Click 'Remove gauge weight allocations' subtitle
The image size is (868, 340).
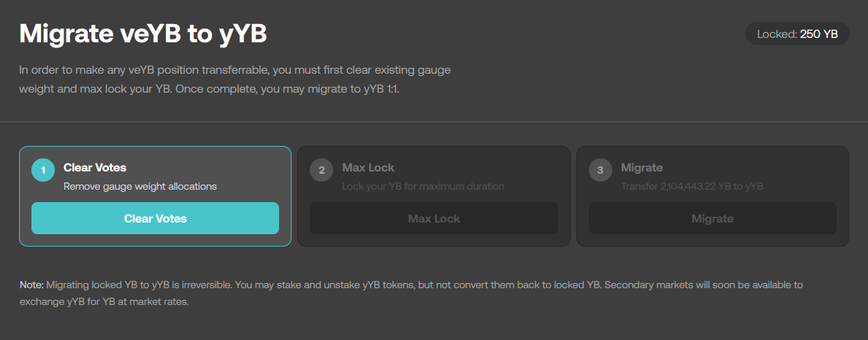click(x=140, y=186)
